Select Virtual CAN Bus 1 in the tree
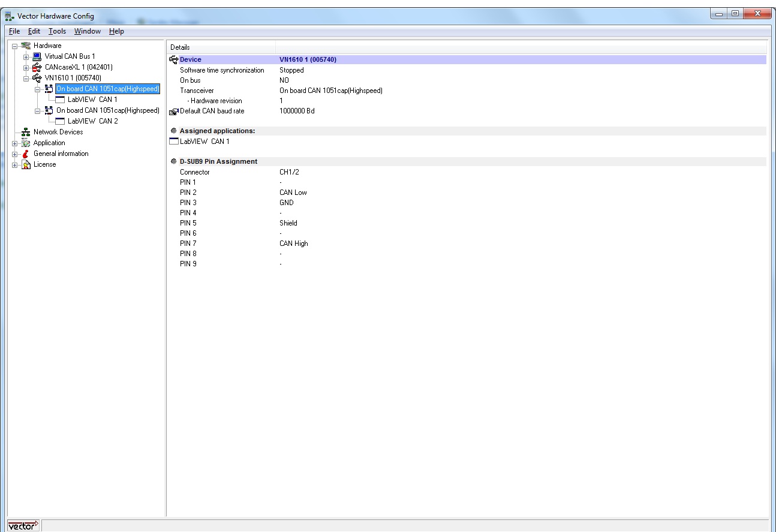 click(x=70, y=56)
